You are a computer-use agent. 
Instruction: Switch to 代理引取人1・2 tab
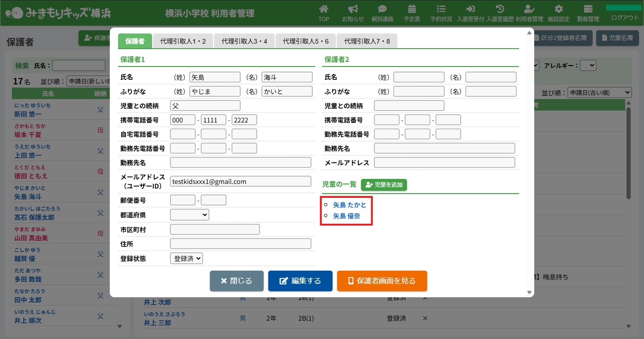[x=183, y=41]
